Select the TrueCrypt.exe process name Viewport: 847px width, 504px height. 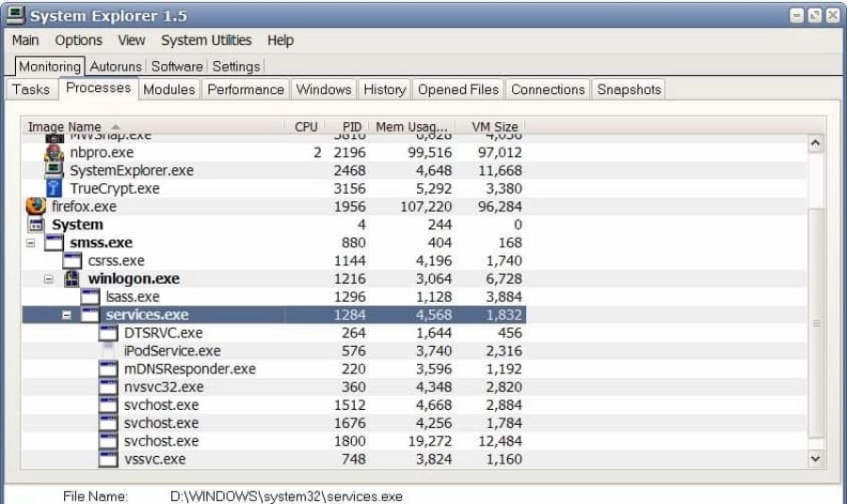115,188
